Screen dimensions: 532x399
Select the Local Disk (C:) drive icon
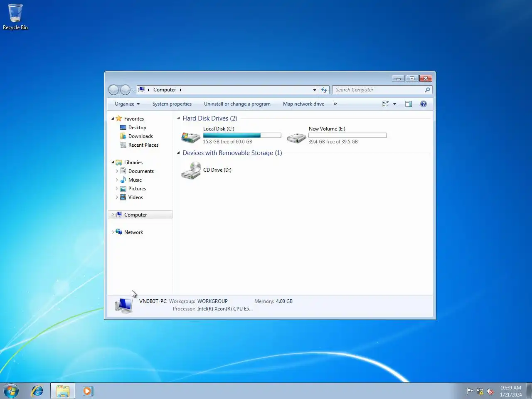(x=191, y=137)
